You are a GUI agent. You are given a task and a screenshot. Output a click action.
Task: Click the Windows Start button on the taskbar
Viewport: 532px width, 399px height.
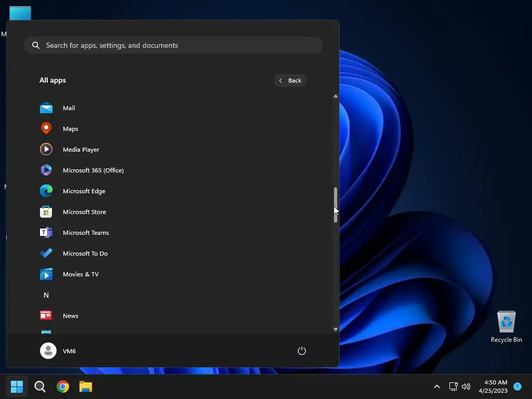(17, 387)
